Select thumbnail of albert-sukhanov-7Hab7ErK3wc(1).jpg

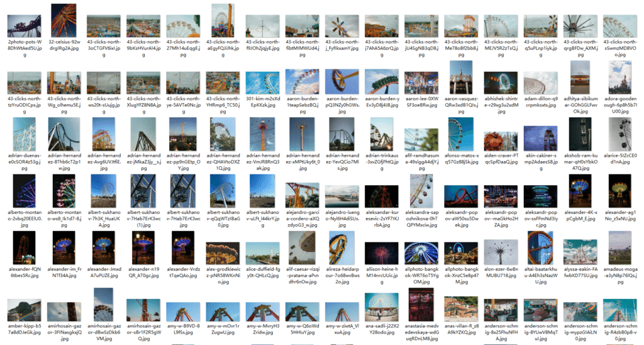point(143,191)
